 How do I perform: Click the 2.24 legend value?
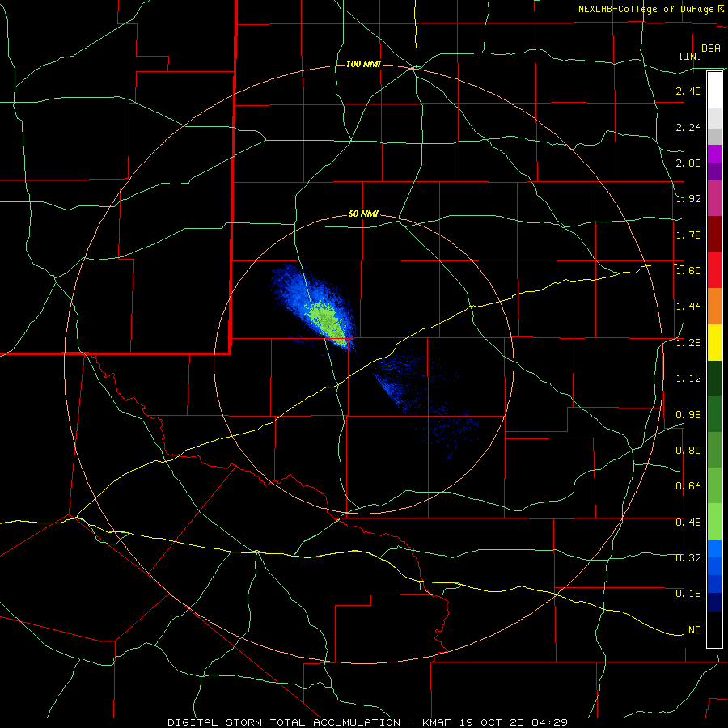(x=688, y=127)
